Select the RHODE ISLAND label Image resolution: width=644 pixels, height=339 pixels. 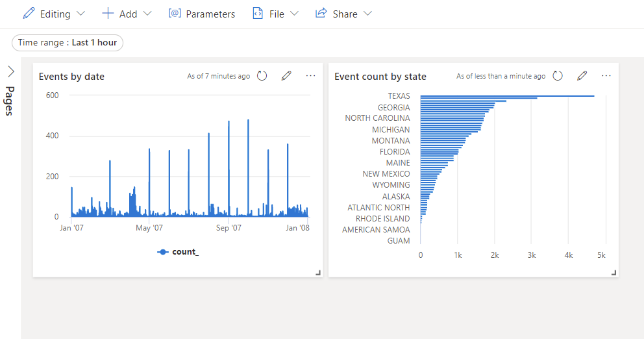(382, 219)
